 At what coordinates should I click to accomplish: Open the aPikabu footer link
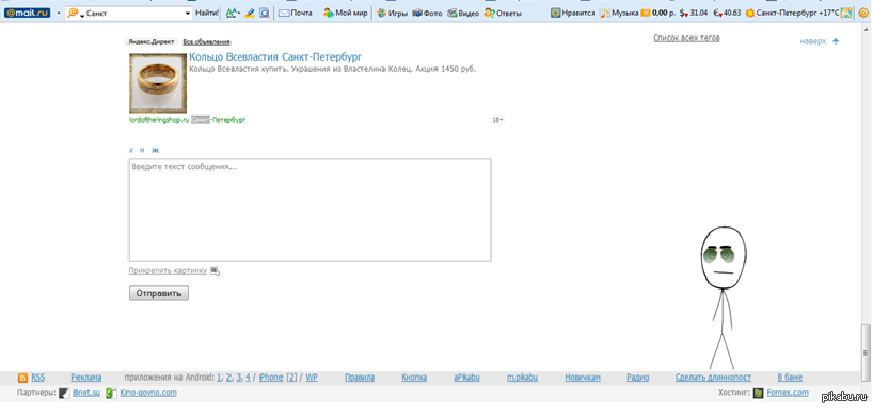pyautogui.click(x=467, y=377)
